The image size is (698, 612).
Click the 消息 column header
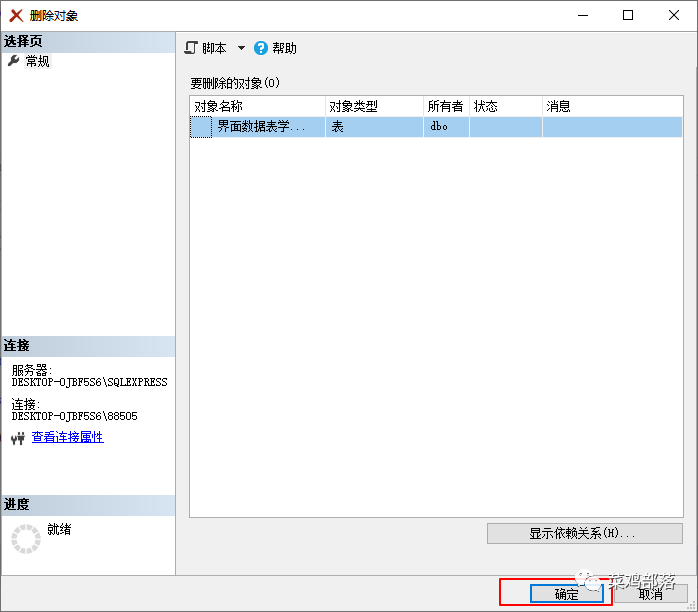coord(613,106)
